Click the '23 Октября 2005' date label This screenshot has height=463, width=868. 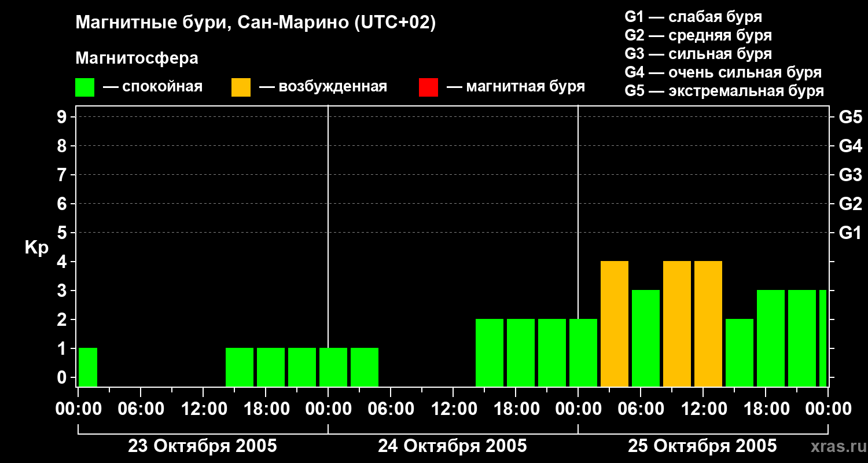point(203,446)
